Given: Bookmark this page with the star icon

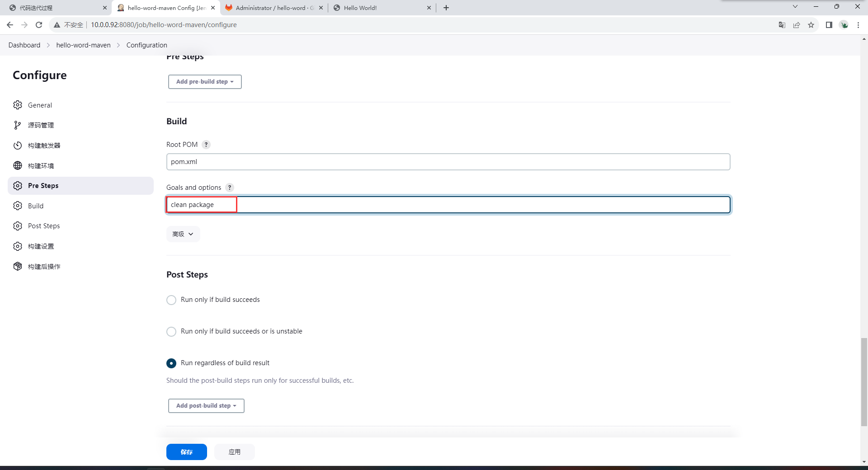Looking at the screenshot, I should pyautogui.click(x=811, y=25).
